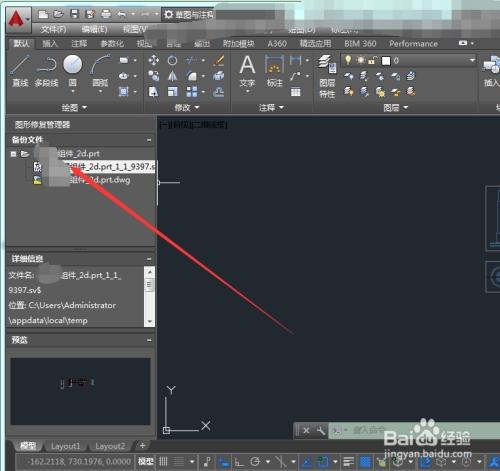500x471 pixels.
Task: Select the 多段线 polyline tool
Action: [46, 71]
